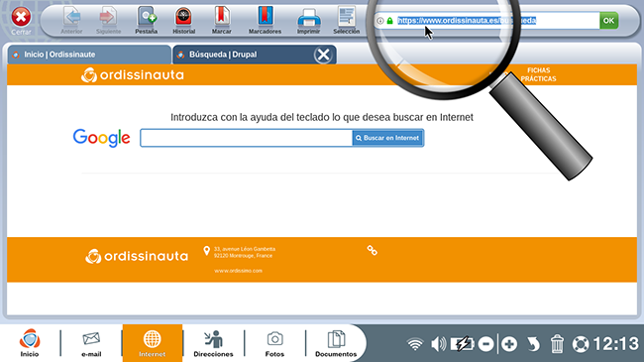644x362 pixels.
Task: Open the e-mail application
Action: tap(91, 343)
